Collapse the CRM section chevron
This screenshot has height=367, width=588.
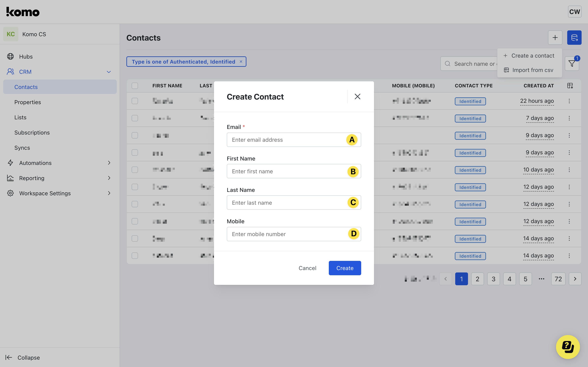point(109,72)
